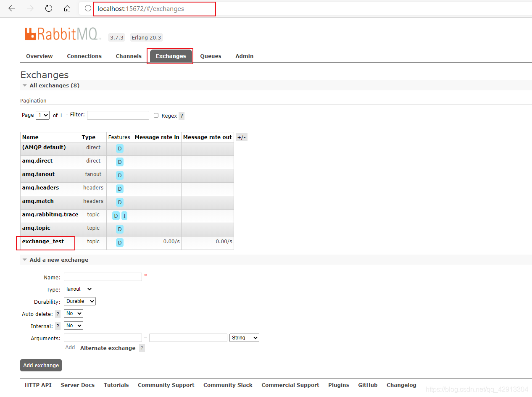Open the amq.headers exchange
Image resolution: width=532 pixels, height=397 pixels.
coord(40,188)
